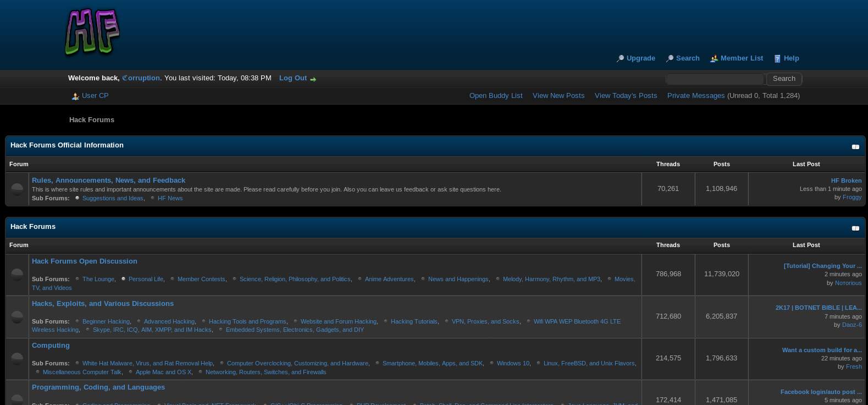This screenshot has height=405, width=868.
Task: Click subforum bullet icon beside Suggestions and Ideas
Action: tap(78, 198)
